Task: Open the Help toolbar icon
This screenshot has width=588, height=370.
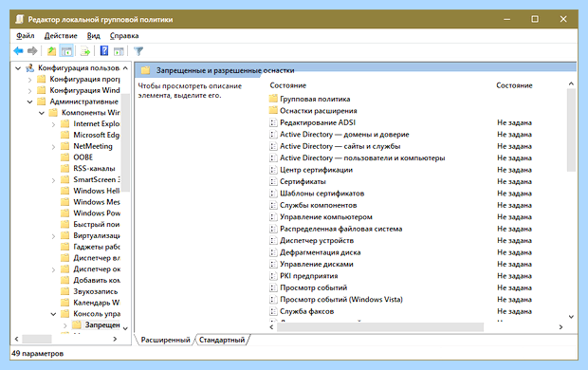Action: 104,50
